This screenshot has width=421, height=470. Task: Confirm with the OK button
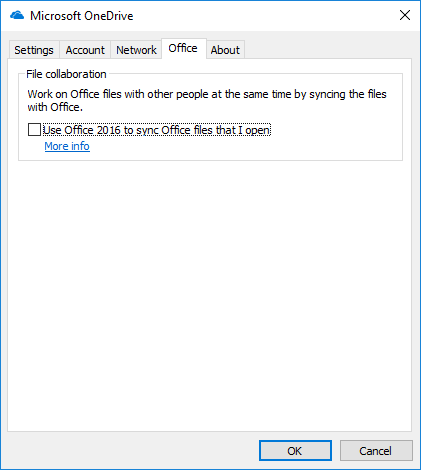click(295, 451)
